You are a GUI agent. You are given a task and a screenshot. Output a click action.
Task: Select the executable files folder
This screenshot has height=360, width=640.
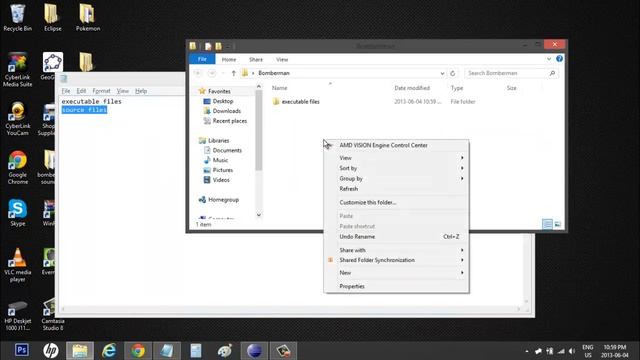tap(296, 102)
